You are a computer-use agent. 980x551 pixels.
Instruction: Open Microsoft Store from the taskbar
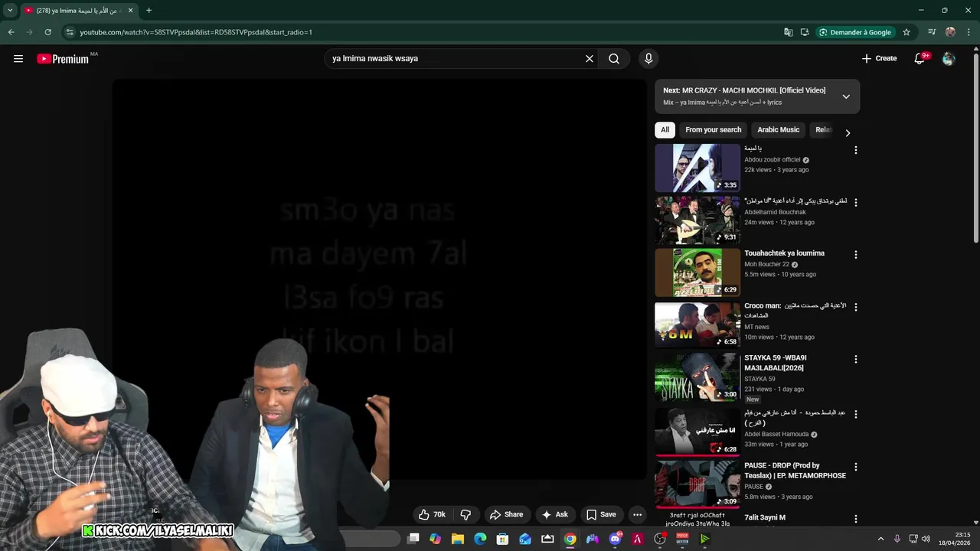point(502,539)
